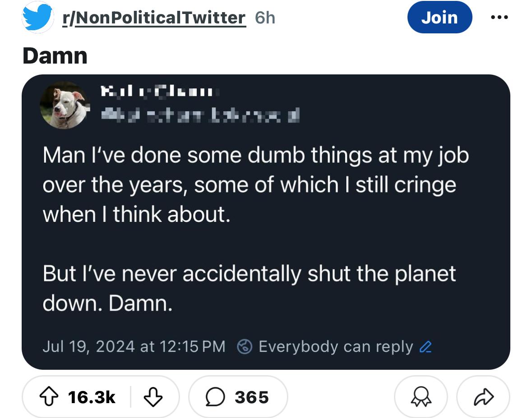This screenshot has height=418, width=532.
Task: Click the dog profile picture in tweet
Action: [65, 105]
